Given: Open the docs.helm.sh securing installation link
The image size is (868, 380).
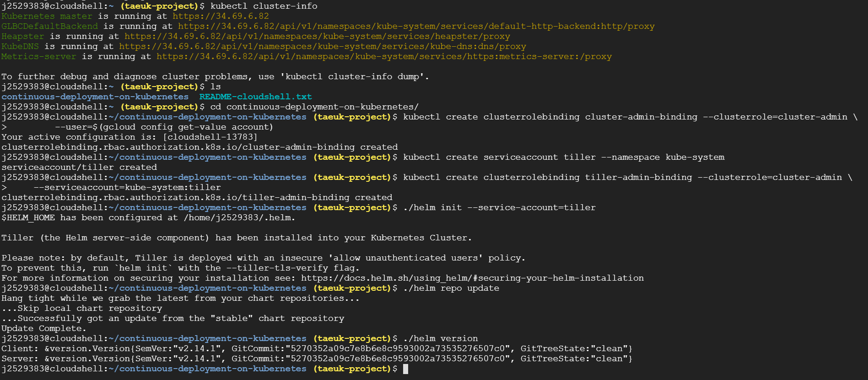Looking at the screenshot, I should (x=472, y=278).
